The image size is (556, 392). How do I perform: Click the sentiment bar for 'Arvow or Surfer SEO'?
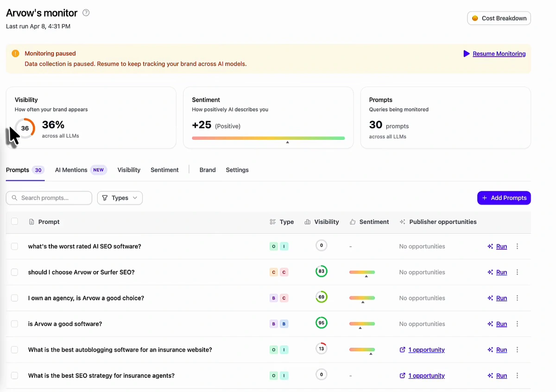point(362,272)
